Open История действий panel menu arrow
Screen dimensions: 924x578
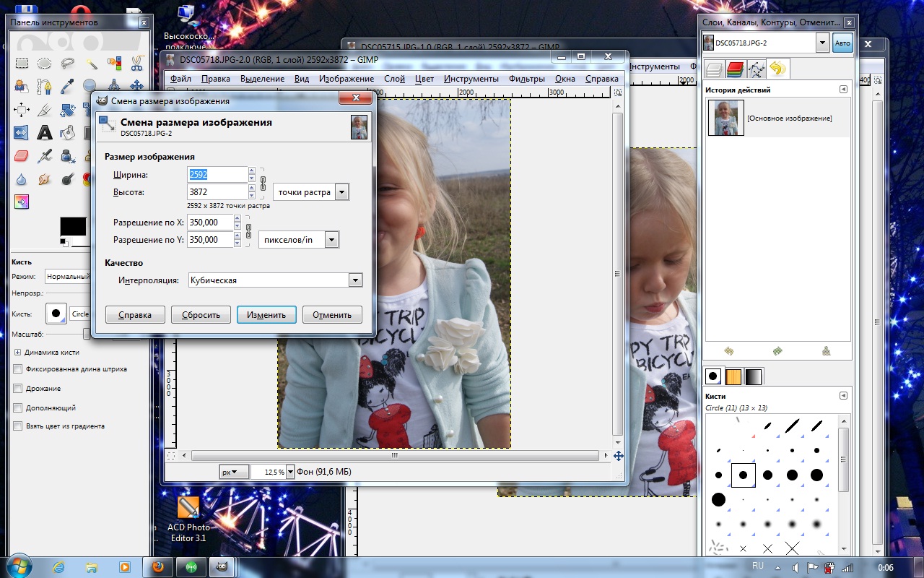843,90
